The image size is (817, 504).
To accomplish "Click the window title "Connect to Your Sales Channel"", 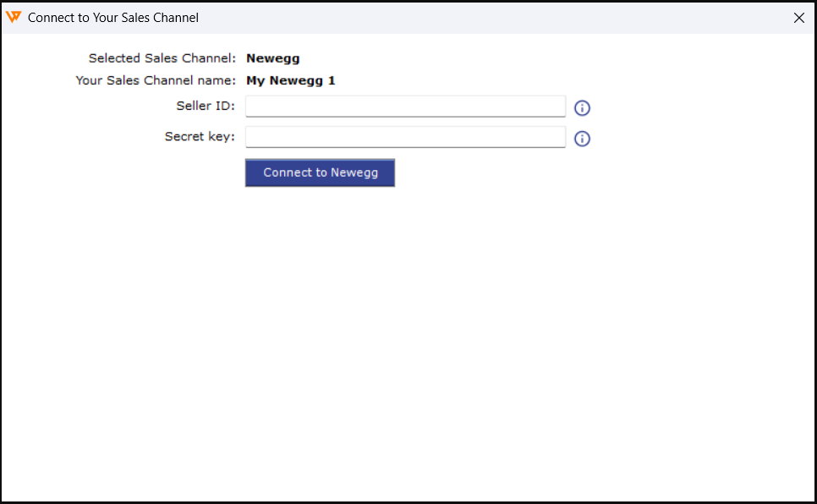I will click(x=113, y=18).
